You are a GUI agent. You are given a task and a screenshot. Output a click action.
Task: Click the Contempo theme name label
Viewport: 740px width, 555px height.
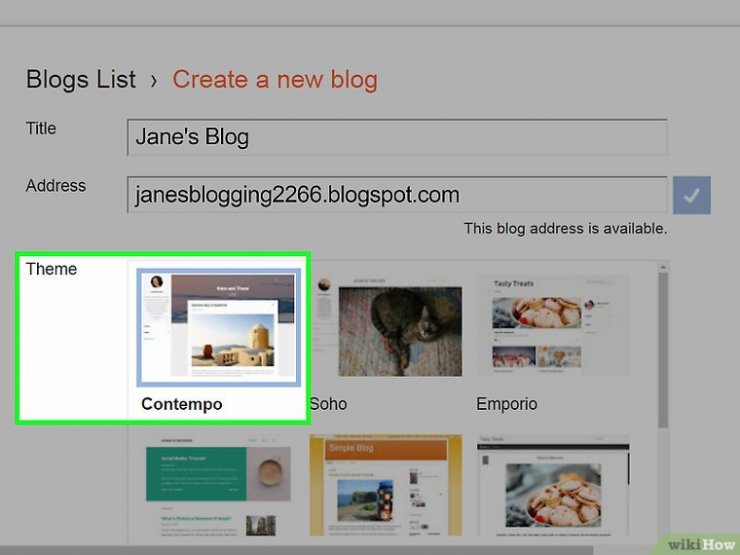pos(182,404)
